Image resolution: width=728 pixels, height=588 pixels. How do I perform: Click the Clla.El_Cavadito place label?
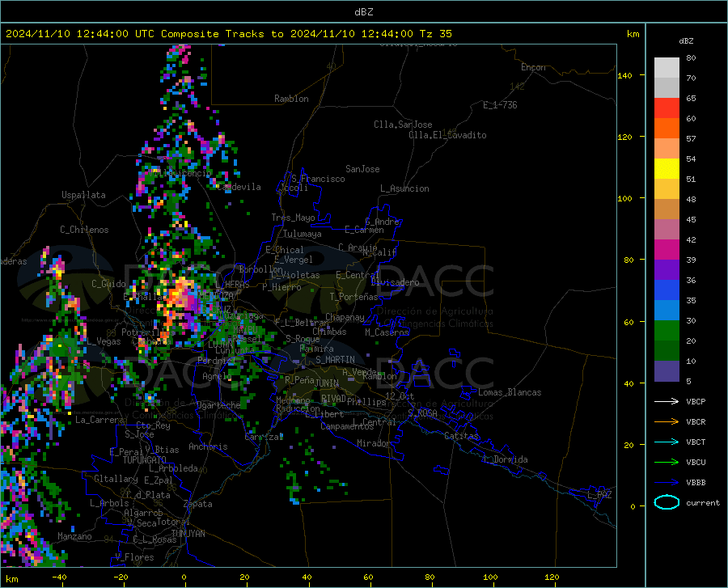coord(447,135)
